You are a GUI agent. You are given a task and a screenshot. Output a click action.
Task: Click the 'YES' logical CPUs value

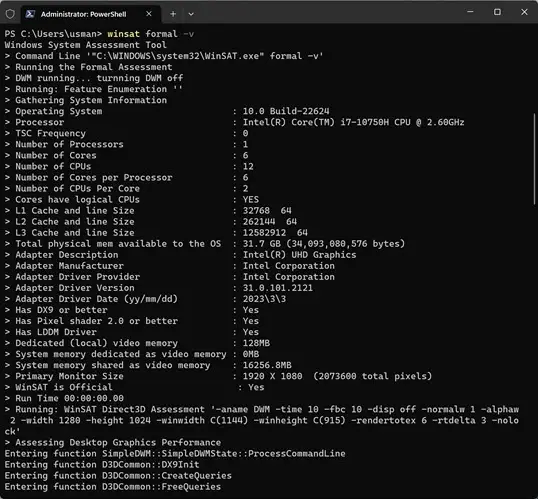click(251, 199)
